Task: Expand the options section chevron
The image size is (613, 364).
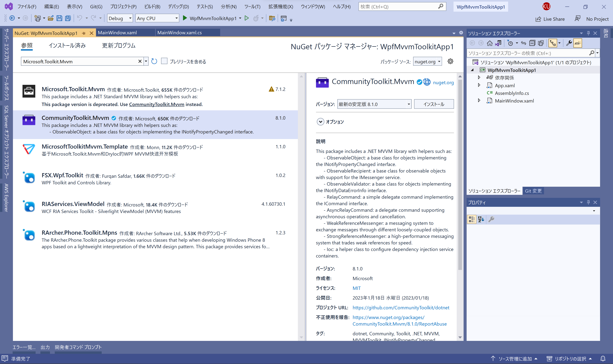Action: pyautogui.click(x=320, y=122)
